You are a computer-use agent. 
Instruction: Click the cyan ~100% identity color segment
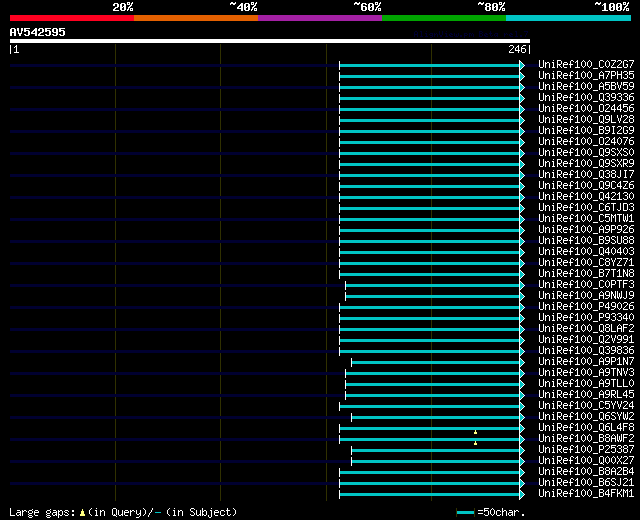click(569, 18)
